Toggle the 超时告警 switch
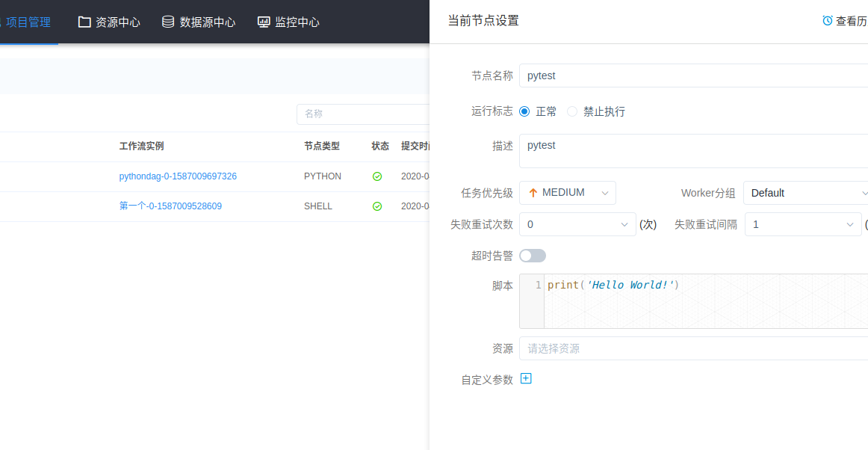 point(533,256)
